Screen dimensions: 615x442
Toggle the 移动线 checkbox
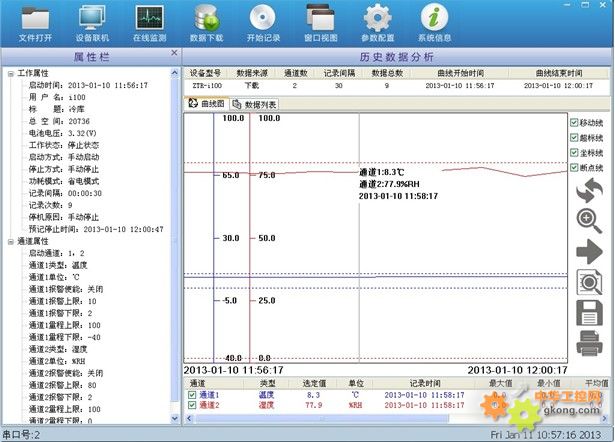click(x=574, y=122)
